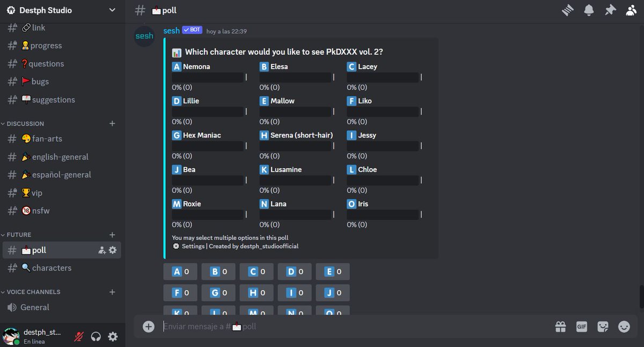Open the nsfw channel

click(62, 211)
